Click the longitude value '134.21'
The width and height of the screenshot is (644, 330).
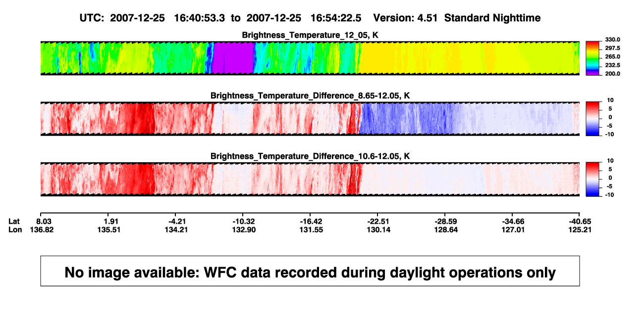pyautogui.click(x=175, y=230)
